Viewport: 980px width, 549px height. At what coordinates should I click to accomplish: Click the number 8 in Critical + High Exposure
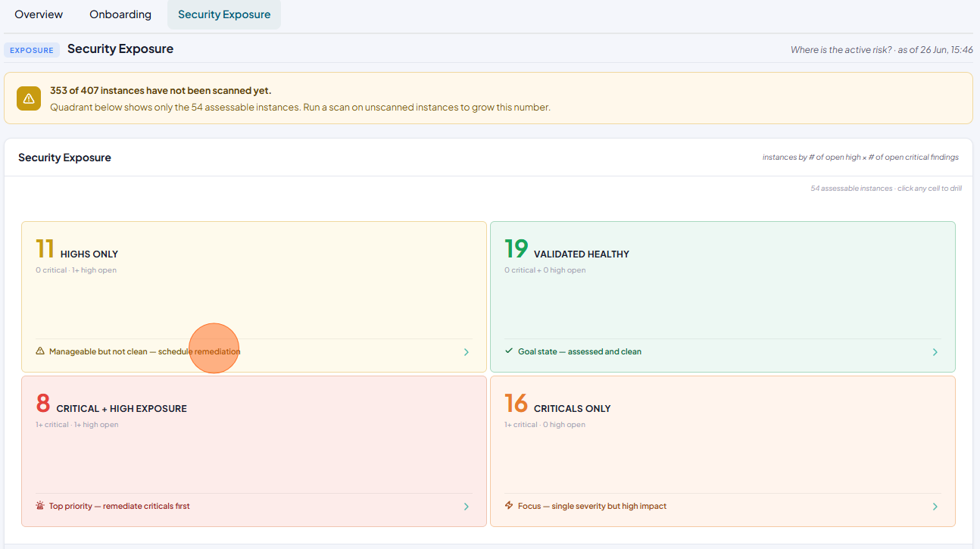(x=43, y=404)
